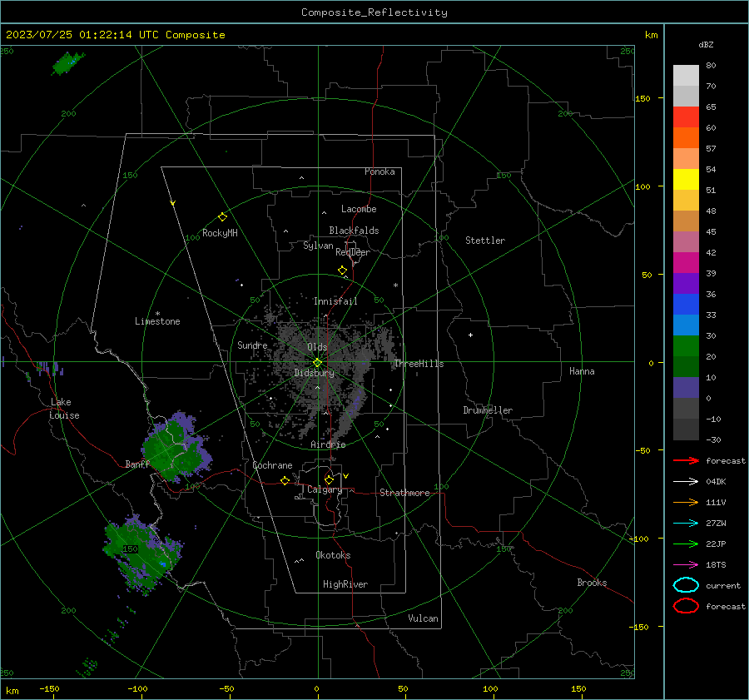749x700 pixels.
Task: Click the Innisfail town label
Action: tap(335, 301)
